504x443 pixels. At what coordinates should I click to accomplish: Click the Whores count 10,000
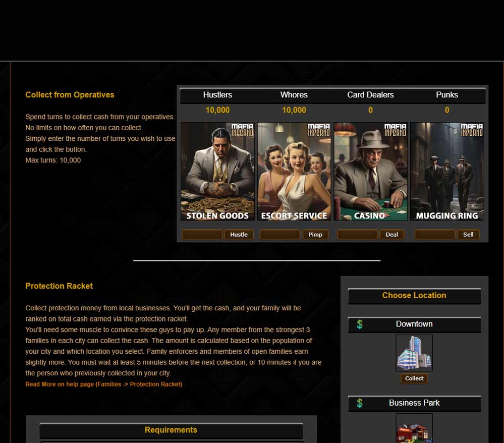pos(294,110)
